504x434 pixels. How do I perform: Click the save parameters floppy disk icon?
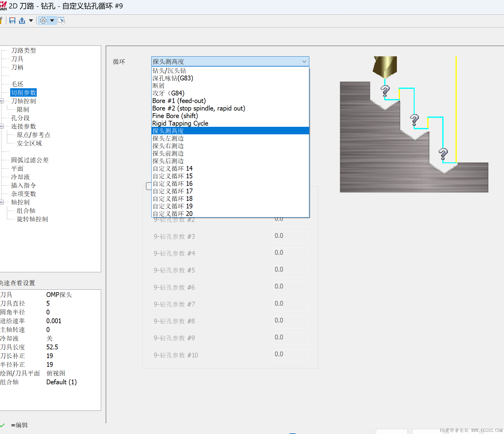[12, 20]
